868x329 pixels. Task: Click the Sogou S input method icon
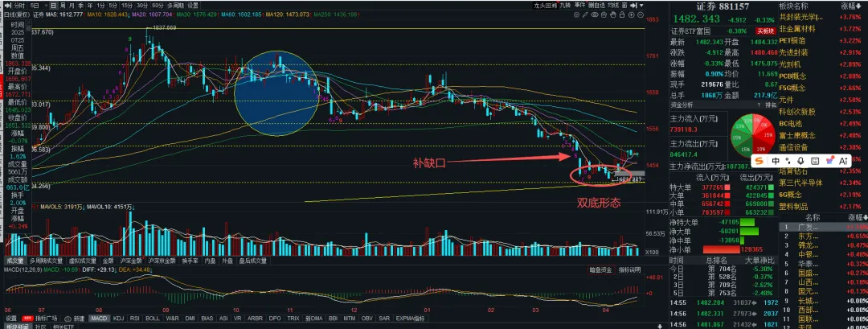click(x=760, y=161)
